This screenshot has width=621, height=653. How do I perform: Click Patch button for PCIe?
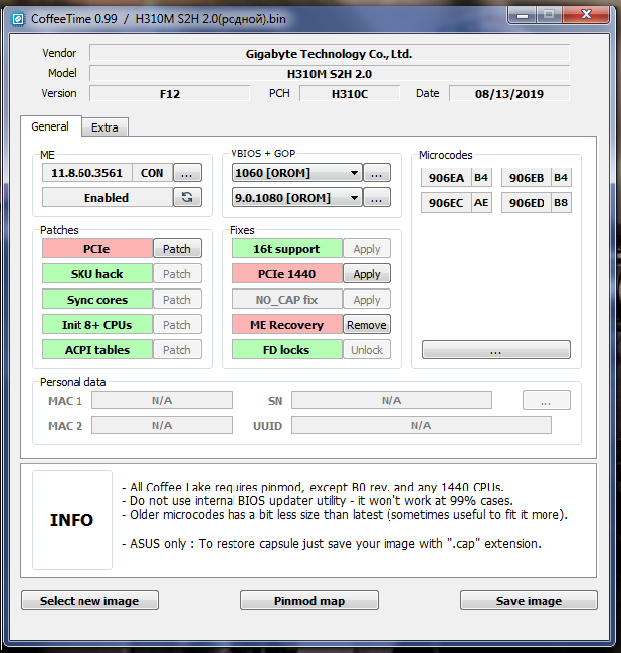point(177,249)
